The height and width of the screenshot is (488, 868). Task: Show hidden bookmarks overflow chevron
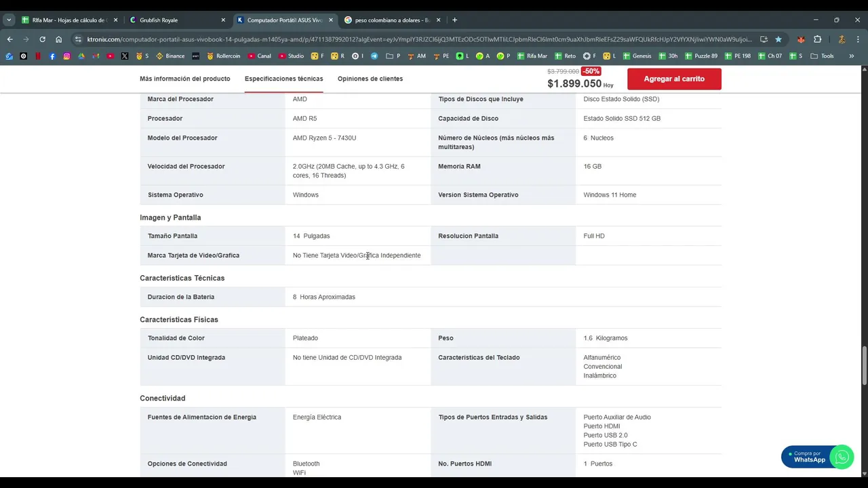[851, 56]
